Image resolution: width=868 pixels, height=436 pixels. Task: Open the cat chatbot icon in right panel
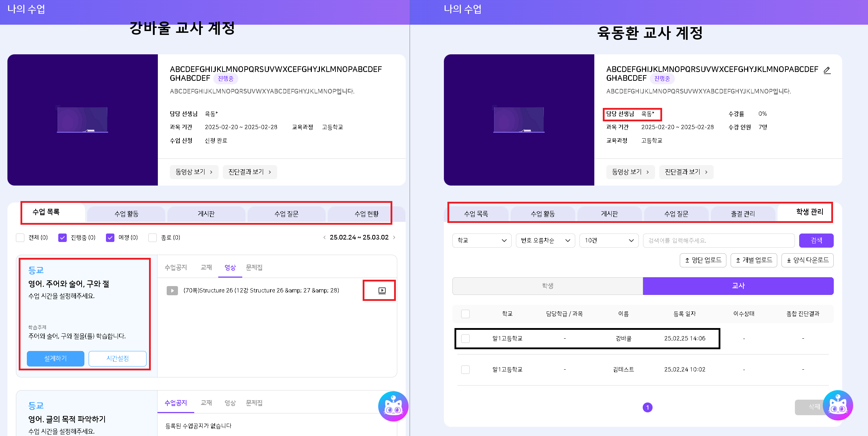838,405
